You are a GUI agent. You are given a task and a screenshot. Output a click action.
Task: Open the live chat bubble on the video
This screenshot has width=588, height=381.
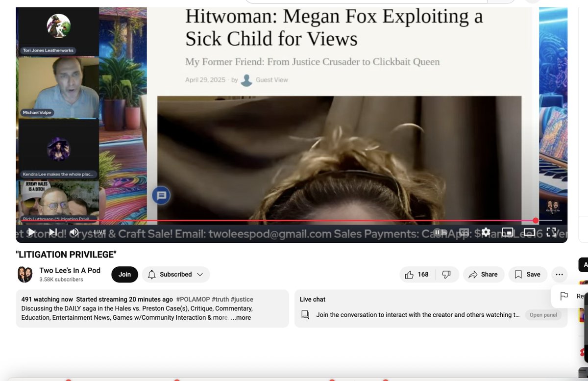[161, 195]
